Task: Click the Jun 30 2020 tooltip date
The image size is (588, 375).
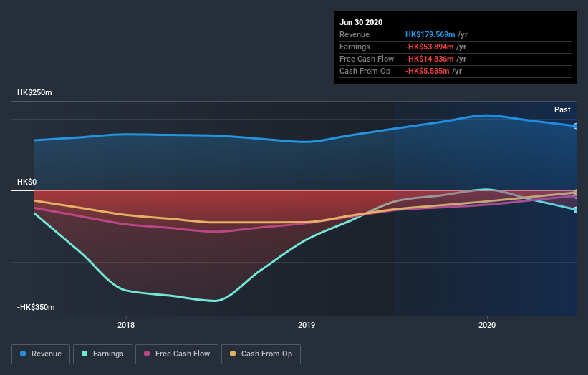Action: pyautogui.click(x=361, y=22)
